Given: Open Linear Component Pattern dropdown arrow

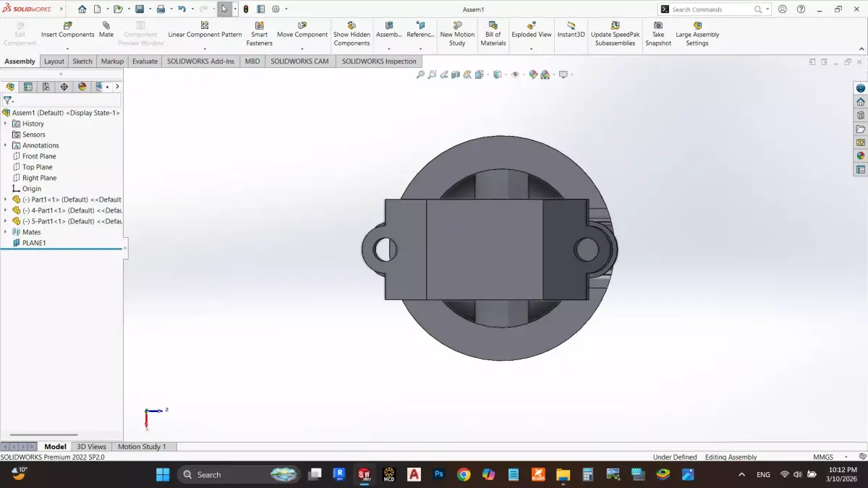Looking at the screenshot, I should coord(205,49).
